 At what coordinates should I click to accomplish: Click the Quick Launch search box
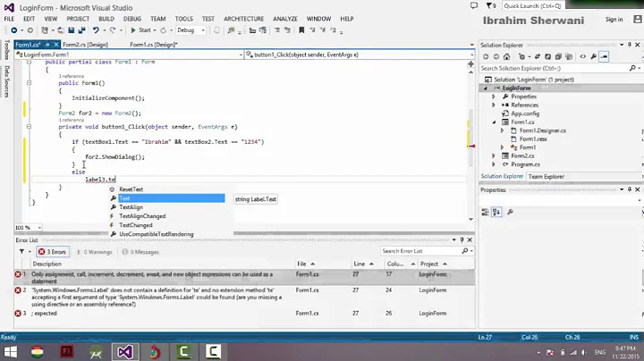(533, 5)
